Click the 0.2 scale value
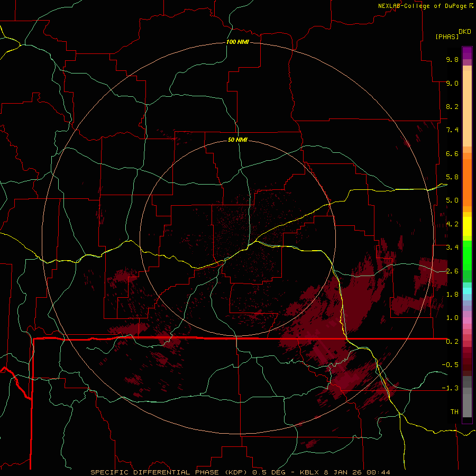Image resolution: width=476 pixels, height=476 pixels. 452,342
